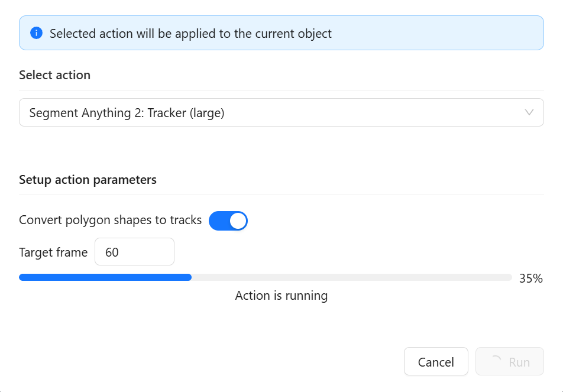Click the "Convert polygon shapes to tracks" label

[x=110, y=220]
